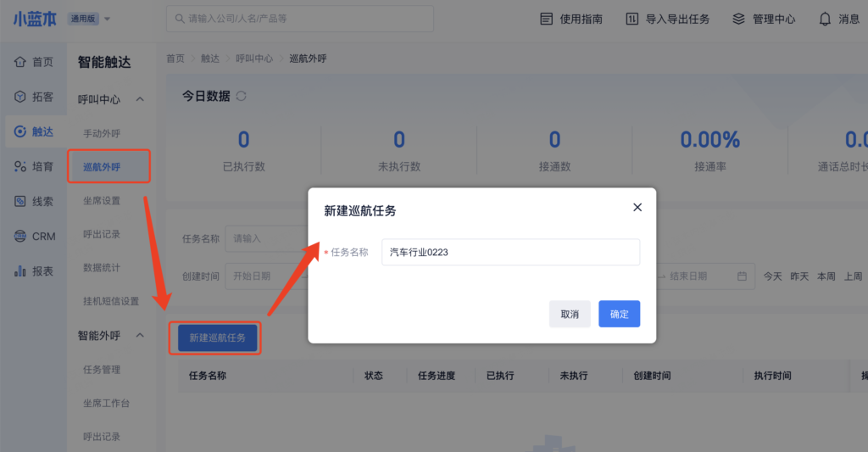Select the 培育 sidebar icon
The width and height of the screenshot is (868, 452).
tap(20, 166)
